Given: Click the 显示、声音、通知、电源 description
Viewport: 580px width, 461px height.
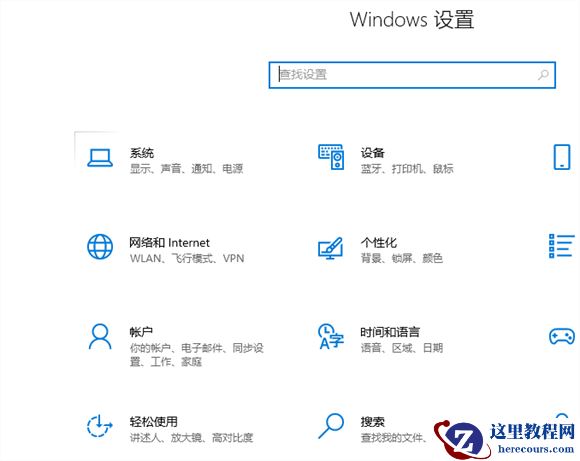Looking at the screenshot, I should coord(186,169).
